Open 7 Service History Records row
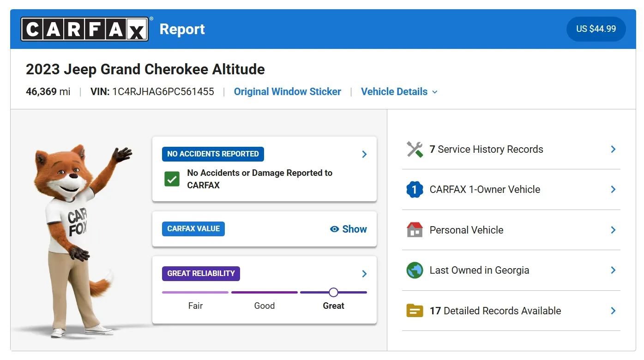The width and height of the screenshot is (644, 360). (512, 149)
